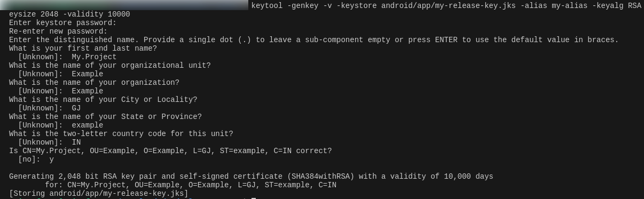Click the organizational unit question line
644x199 pixels.
[110, 66]
